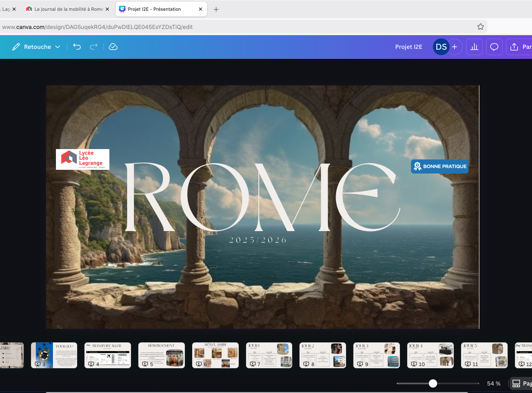Open the comments speech bubble icon
The image size is (532, 393).
[x=494, y=47]
